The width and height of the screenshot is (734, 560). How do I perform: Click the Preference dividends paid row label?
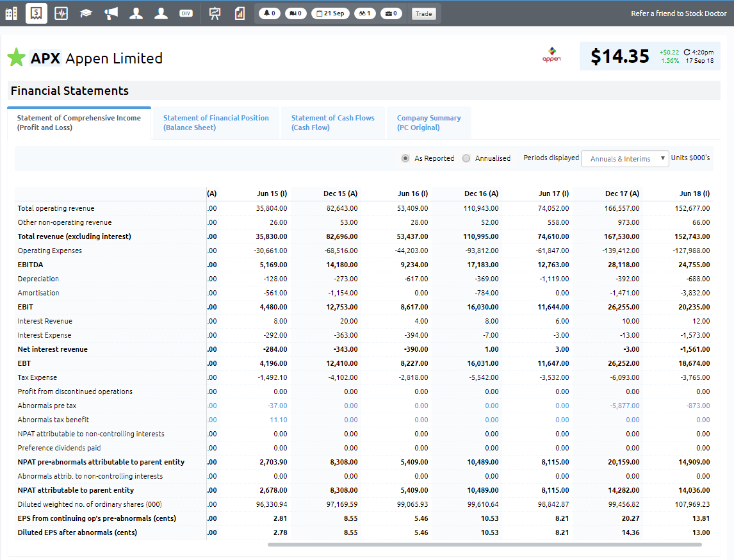(59, 448)
